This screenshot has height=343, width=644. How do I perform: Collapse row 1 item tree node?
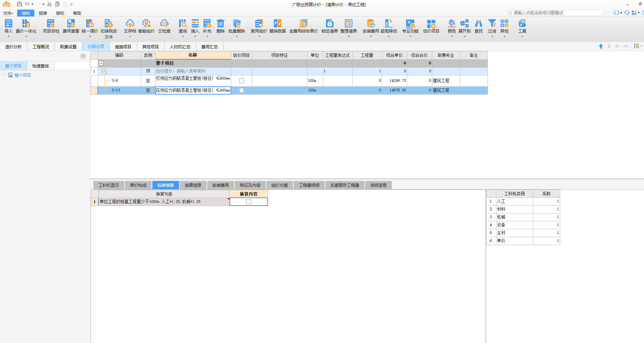105,71
